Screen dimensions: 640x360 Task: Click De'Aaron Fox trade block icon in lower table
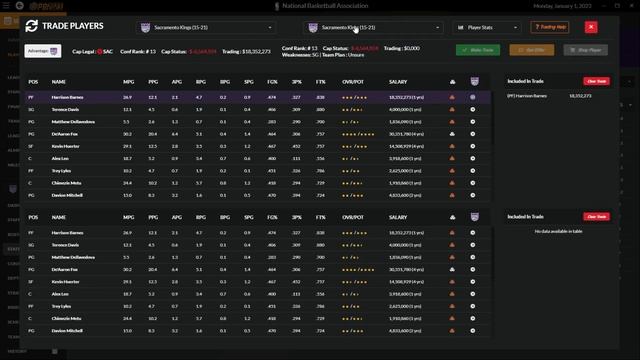[x=452, y=269]
